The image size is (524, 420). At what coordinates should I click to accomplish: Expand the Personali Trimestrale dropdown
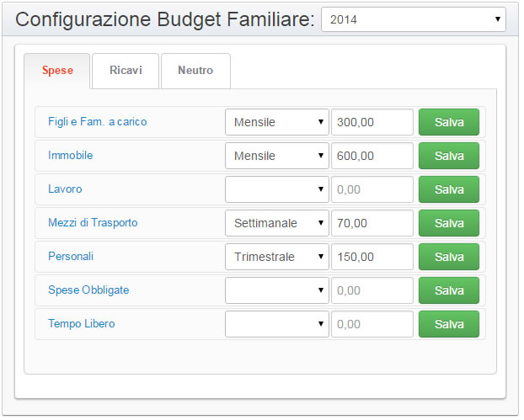click(277, 257)
